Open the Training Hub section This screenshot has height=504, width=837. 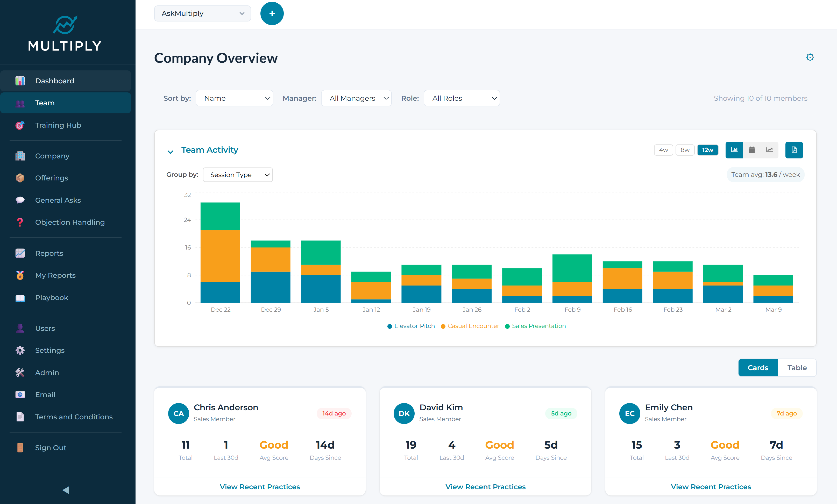(x=58, y=125)
